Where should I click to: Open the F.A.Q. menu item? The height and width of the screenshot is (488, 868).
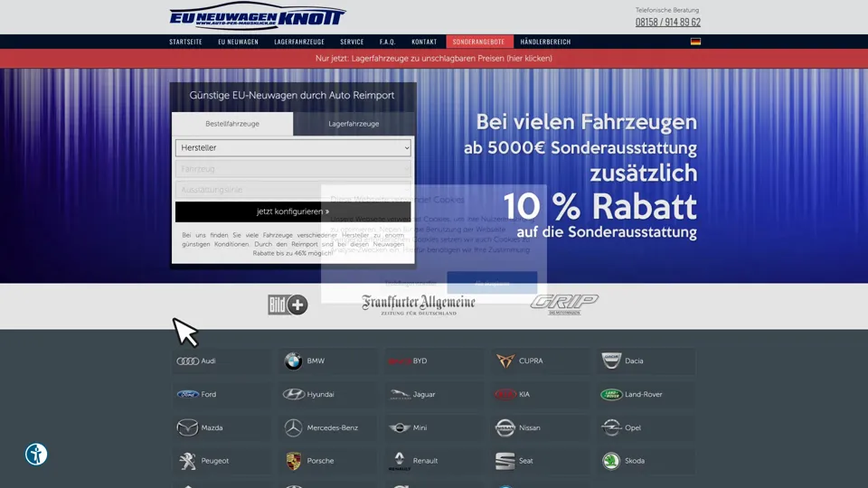[388, 42]
